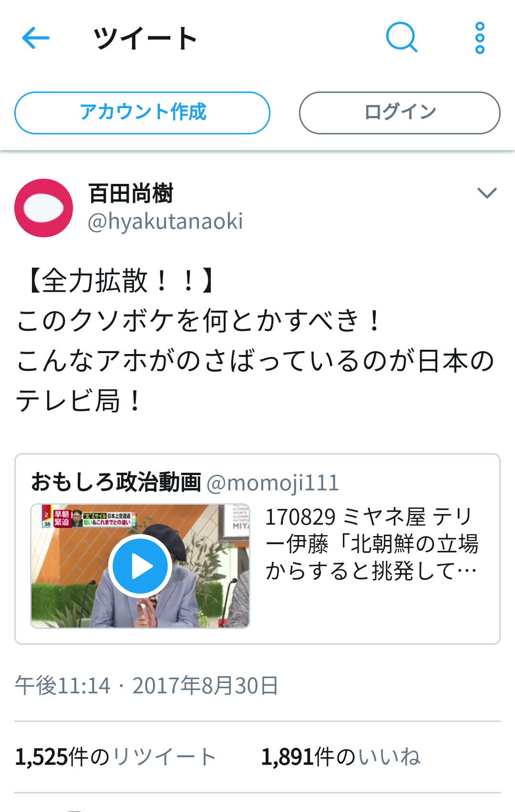The image size is (515, 812).
Task: Click the ログイン button
Action: point(400,113)
